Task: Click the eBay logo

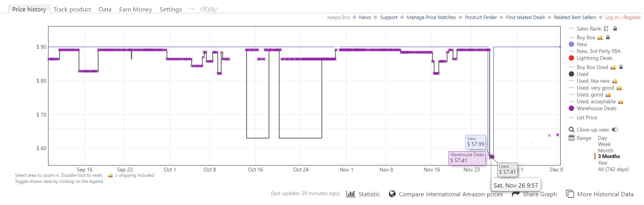Action: 209,9
